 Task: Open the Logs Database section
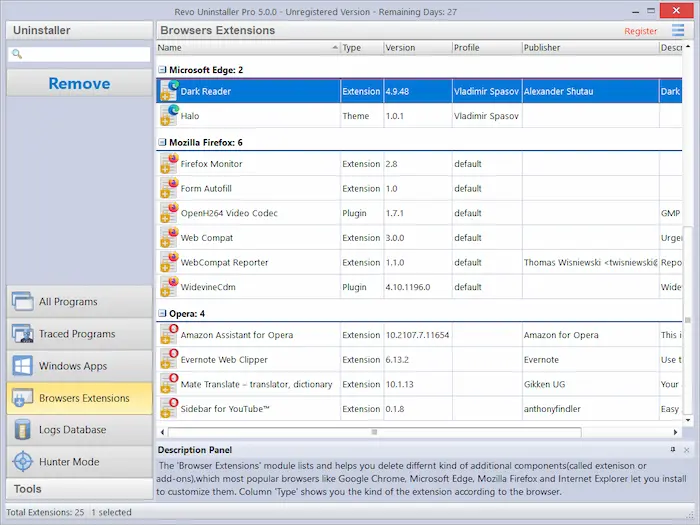[79, 429]
